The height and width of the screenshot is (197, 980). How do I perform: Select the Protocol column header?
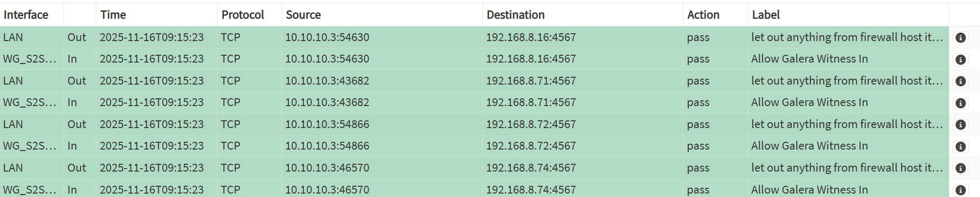pos(242,15)
